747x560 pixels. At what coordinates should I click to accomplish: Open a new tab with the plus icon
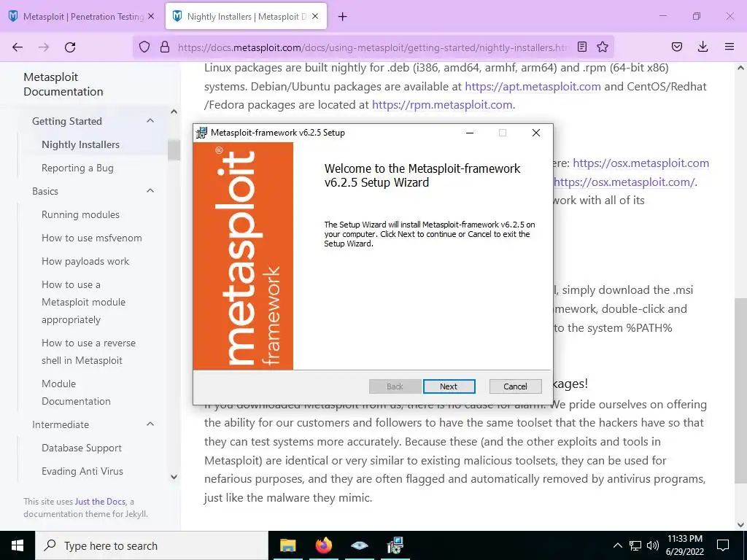[343, 17]
